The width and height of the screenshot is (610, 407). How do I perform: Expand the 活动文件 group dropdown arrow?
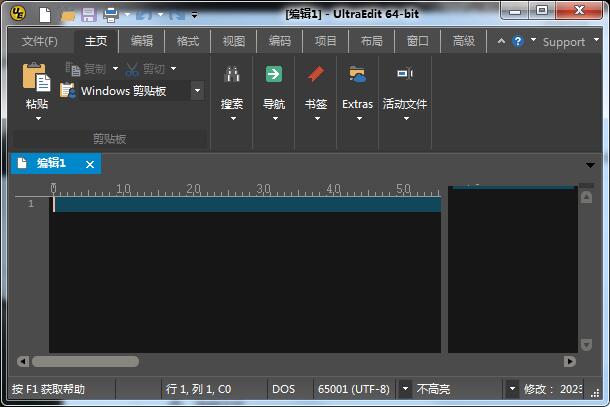[x=406, y=118]
